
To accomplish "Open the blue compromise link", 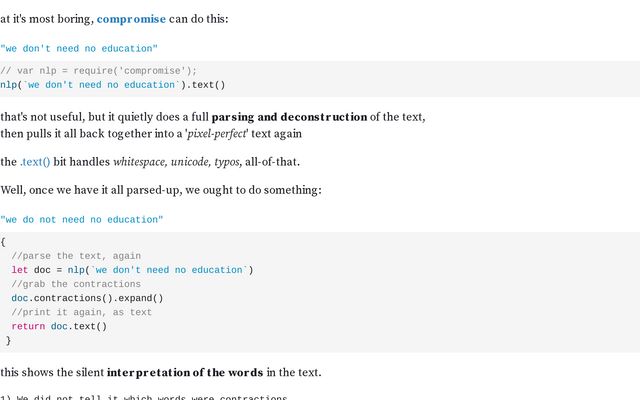I will (131, 19).
